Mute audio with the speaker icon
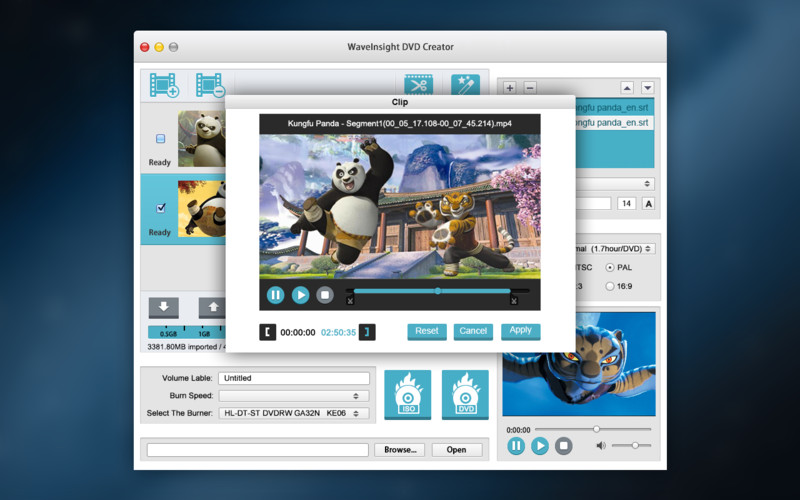The image size is (800, 500). [601, 445]
